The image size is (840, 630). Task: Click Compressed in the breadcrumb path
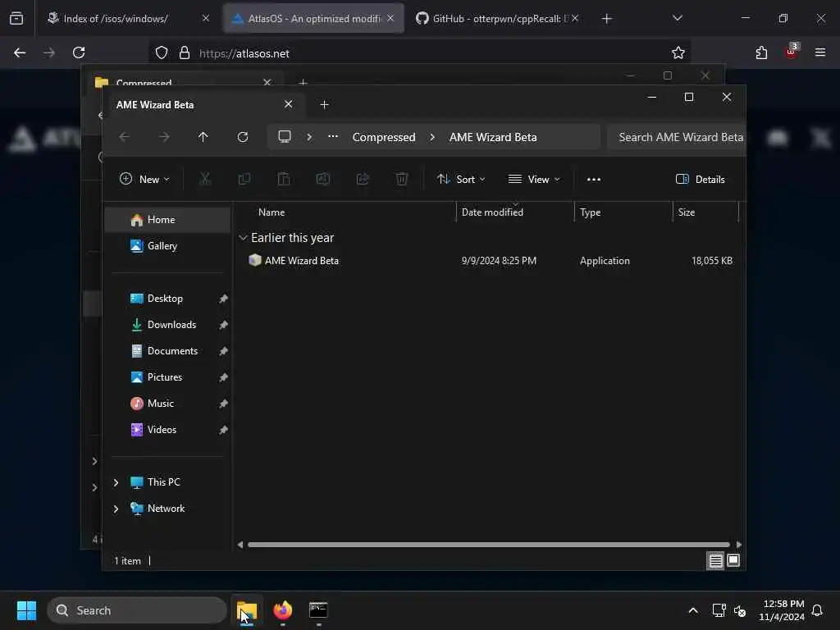384,137
